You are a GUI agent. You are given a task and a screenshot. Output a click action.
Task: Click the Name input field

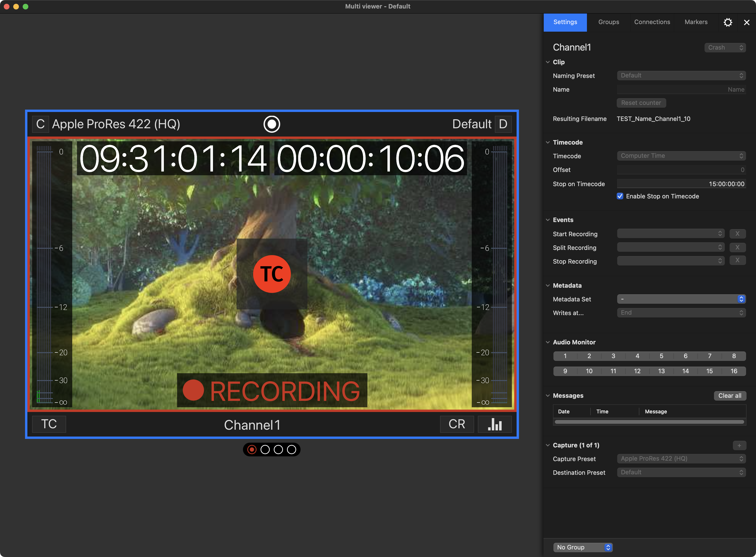[681, 89]
